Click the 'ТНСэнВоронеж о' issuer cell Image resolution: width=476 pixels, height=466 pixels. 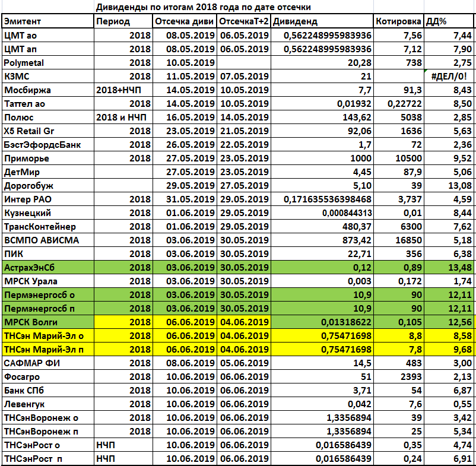click(48, 418)
